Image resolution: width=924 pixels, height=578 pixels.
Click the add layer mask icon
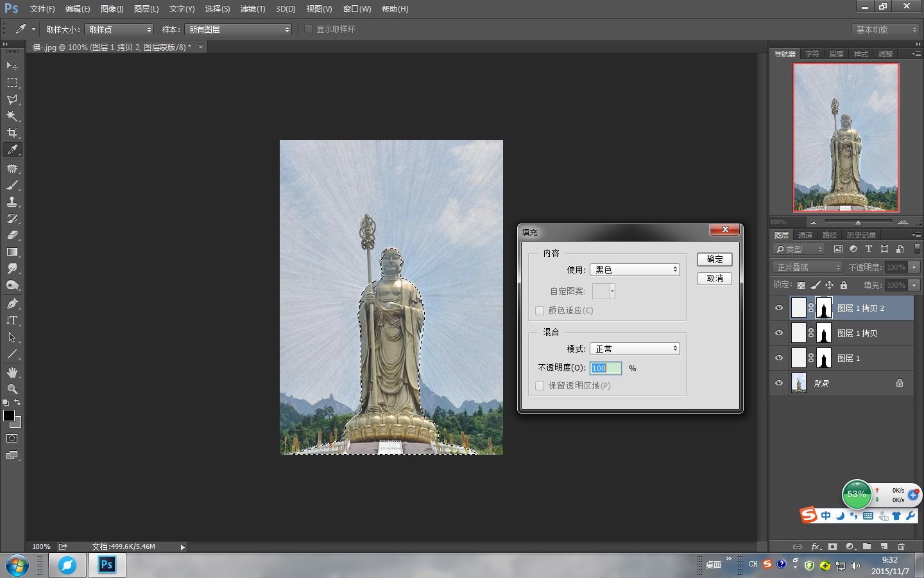click(832, 547)
